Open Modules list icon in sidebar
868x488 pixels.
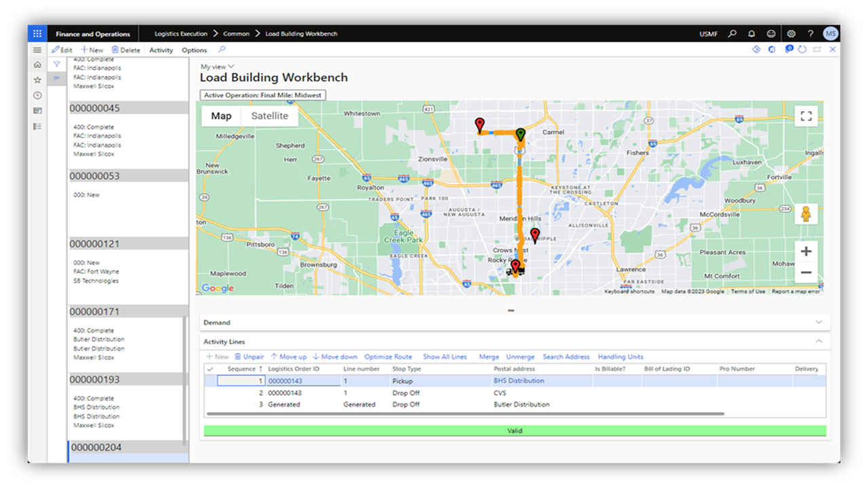coord(37,126)
